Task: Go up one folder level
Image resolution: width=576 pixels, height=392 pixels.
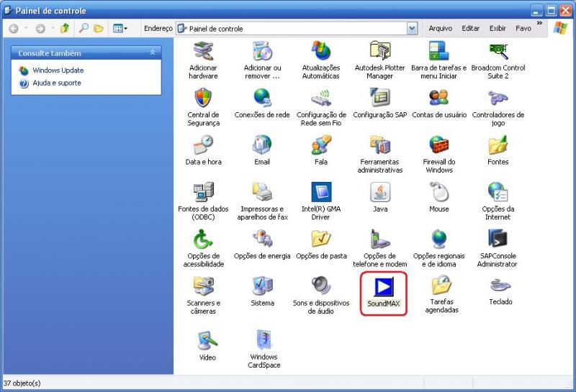Action: (65, 28)
